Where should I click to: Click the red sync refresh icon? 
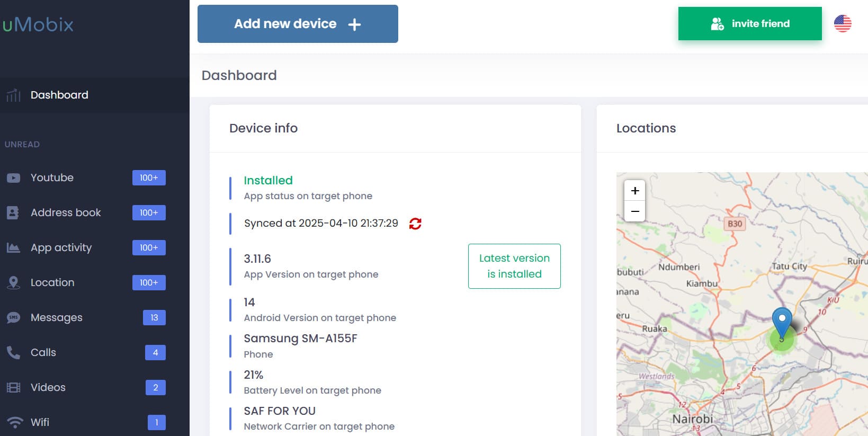pyautogui.click(x=415, y=224)
